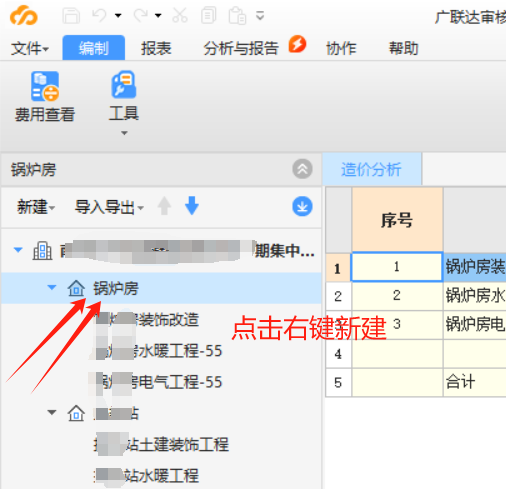Click the 序号 cell in row 1
The width and height of the screenshot is (506, 489).
[x=397, y=267]
